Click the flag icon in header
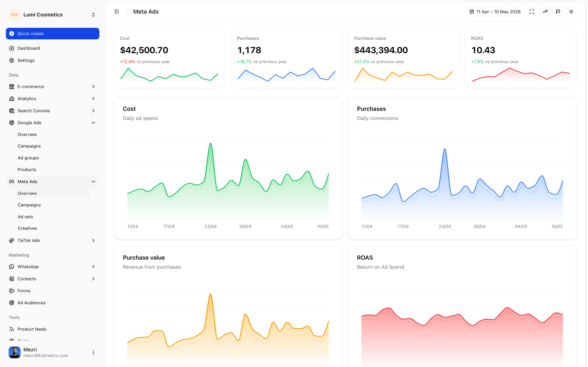This screenshot has height=367, width=588. 558,12
